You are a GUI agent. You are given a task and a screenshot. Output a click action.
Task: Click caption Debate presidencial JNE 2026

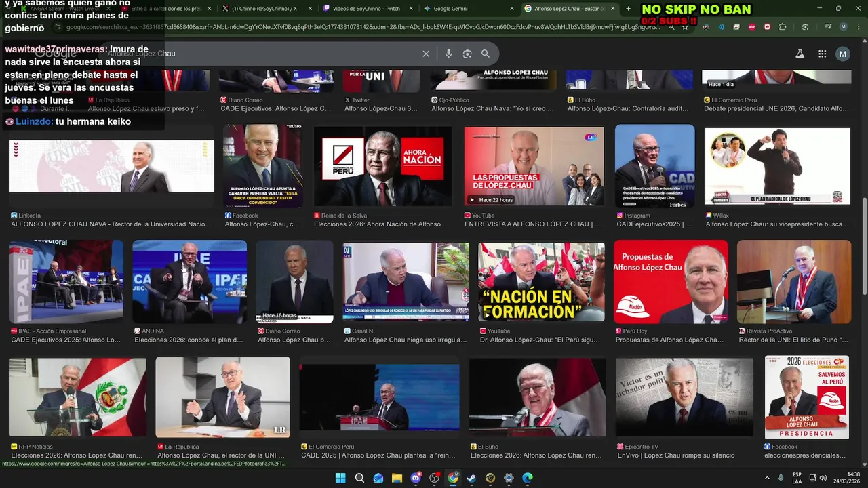point(776,108)
